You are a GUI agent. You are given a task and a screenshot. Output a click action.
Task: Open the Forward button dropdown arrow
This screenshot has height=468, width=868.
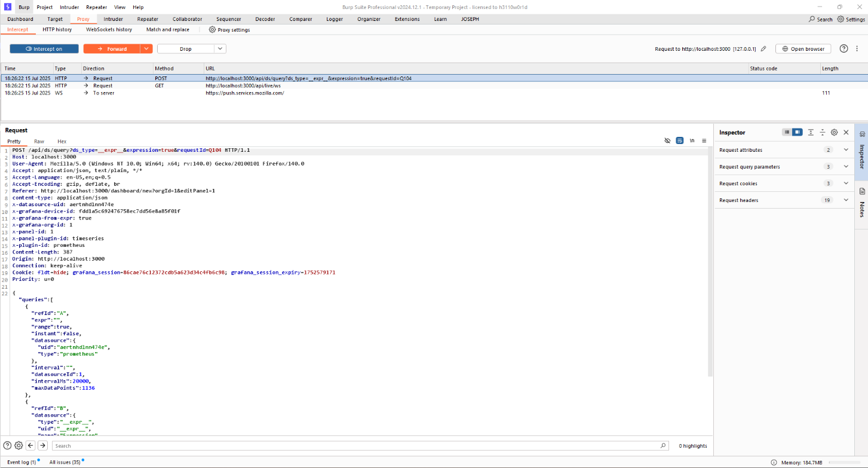pyautogui.click(x=146, y=49)
